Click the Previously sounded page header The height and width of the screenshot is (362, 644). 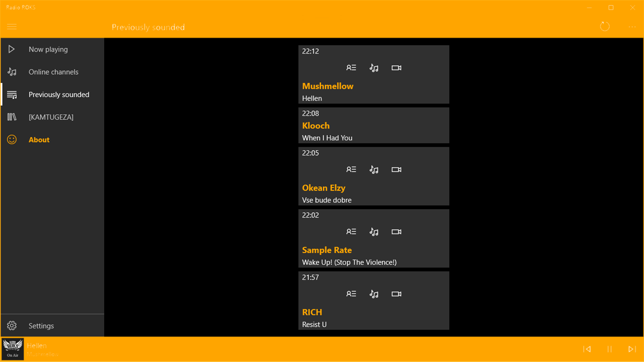[148, 27]
